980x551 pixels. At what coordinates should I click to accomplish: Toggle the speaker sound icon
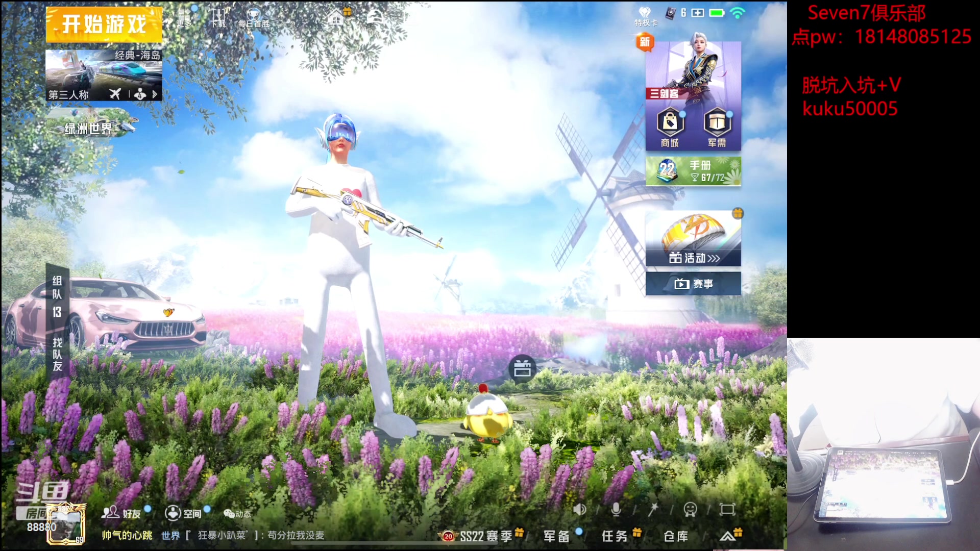tap(579, 509)
